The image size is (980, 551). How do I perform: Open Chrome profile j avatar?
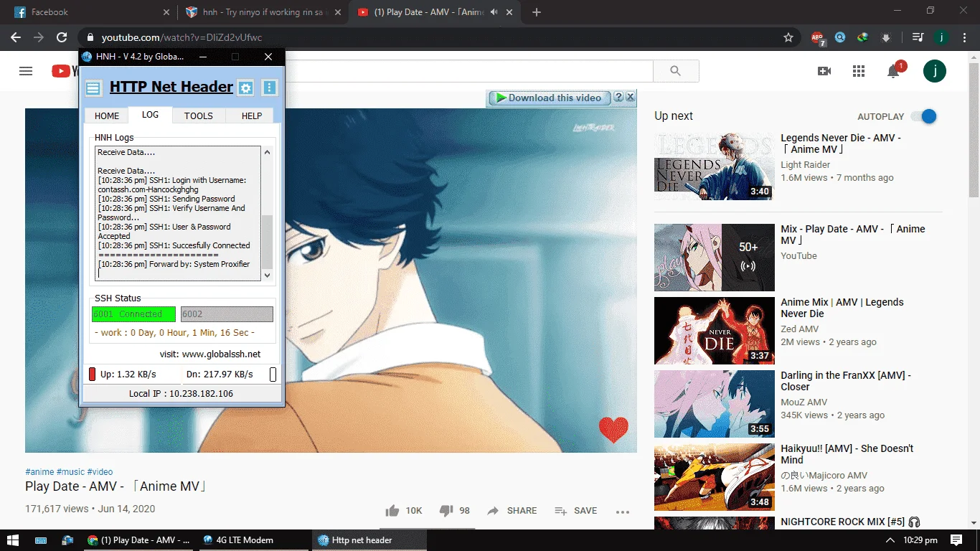pyautogui.click(x=942, y=37)
